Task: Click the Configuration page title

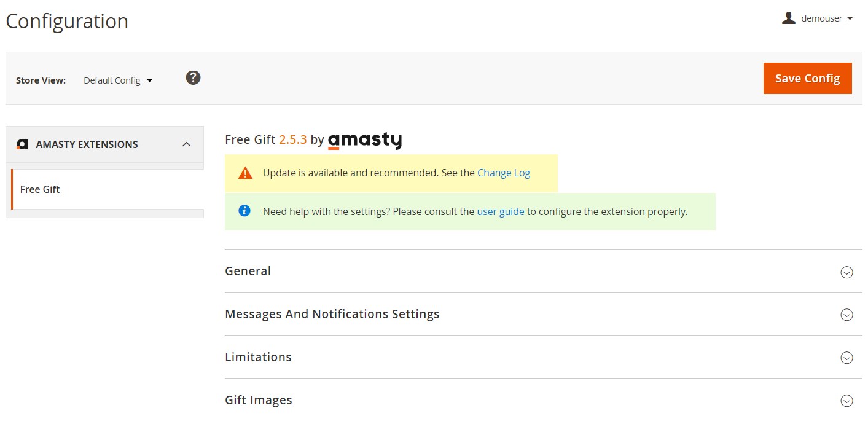Action: coord(67,22)
